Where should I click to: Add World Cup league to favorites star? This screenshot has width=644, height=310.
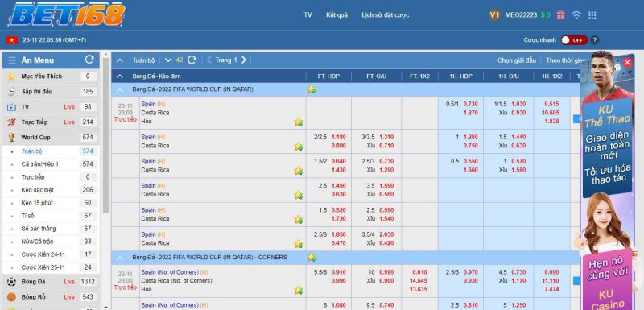(312, 89)
